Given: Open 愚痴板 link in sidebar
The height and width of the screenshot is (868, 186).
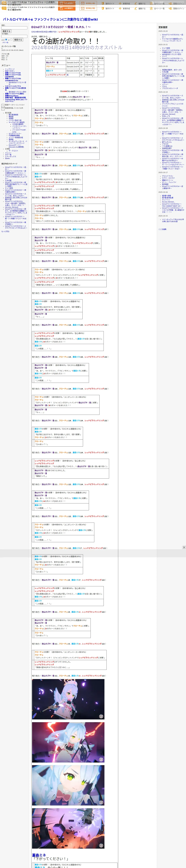Looking at the screenshot, I should (11, 139).
